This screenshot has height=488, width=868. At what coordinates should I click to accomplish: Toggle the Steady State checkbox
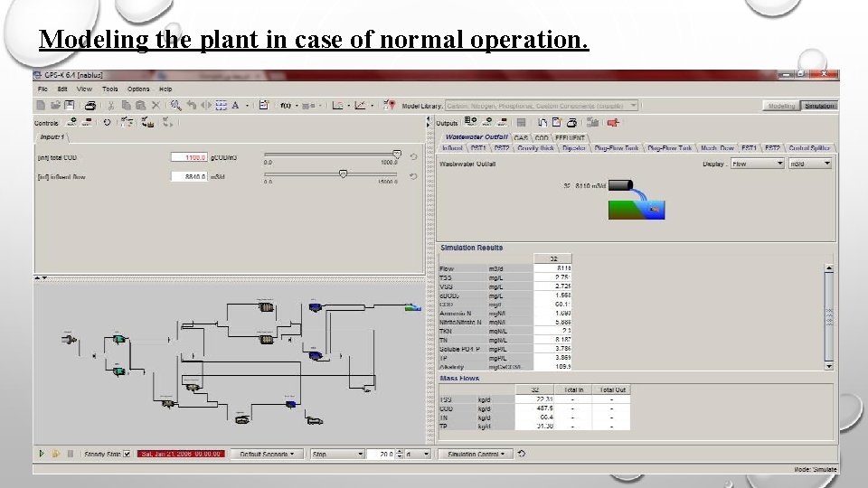(x=127, y=454)
